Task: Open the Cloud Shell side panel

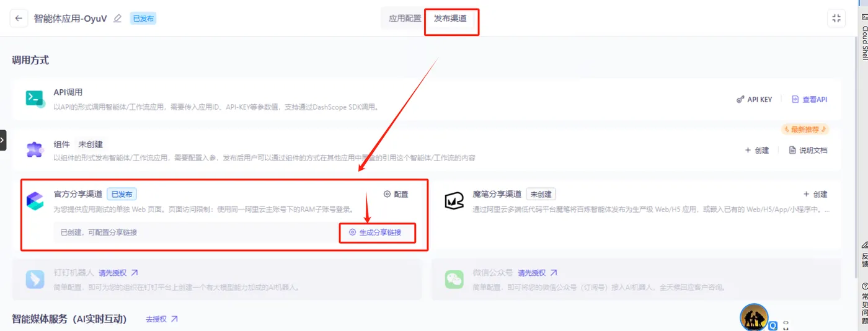Action: tap(865, 37)
